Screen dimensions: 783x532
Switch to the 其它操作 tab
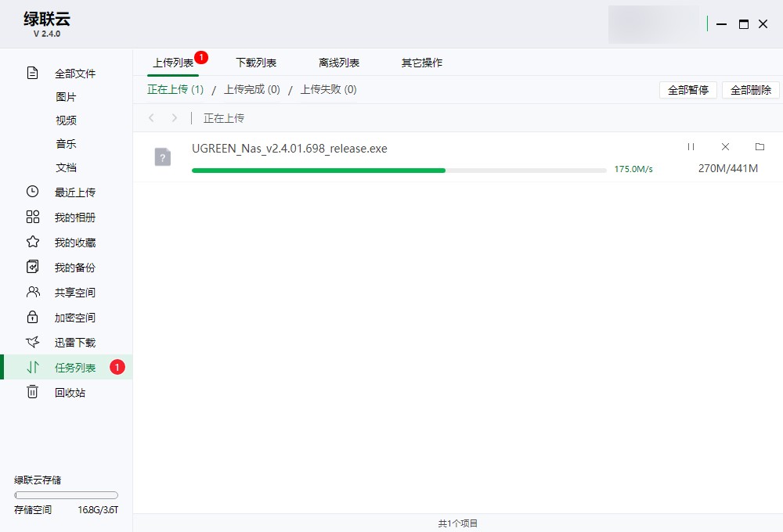[422, 63]
